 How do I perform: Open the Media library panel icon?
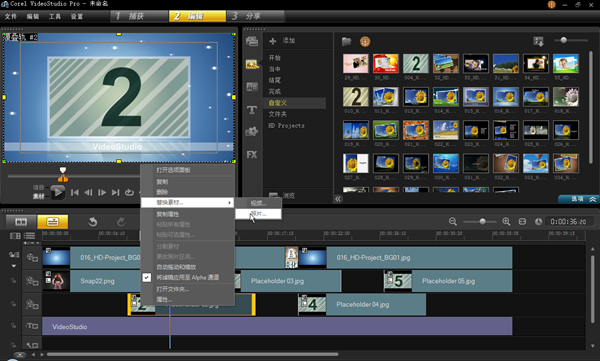tap(252, 41)
